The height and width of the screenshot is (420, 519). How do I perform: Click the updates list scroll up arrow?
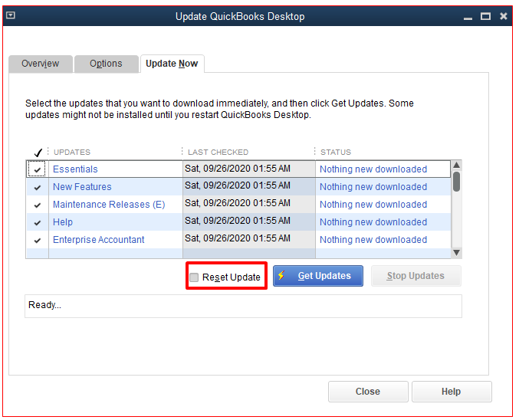click(x=456, y=165)
